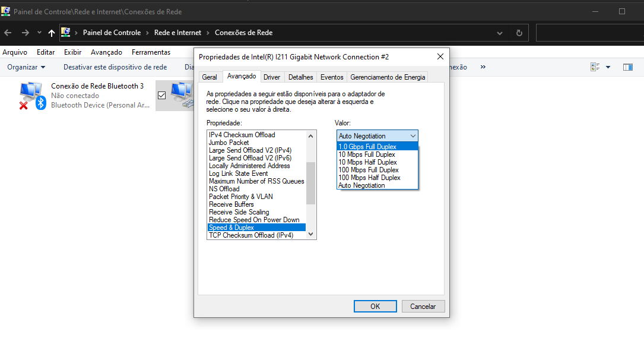Click Rede e Internet breadcrumb

coord(178,33)
